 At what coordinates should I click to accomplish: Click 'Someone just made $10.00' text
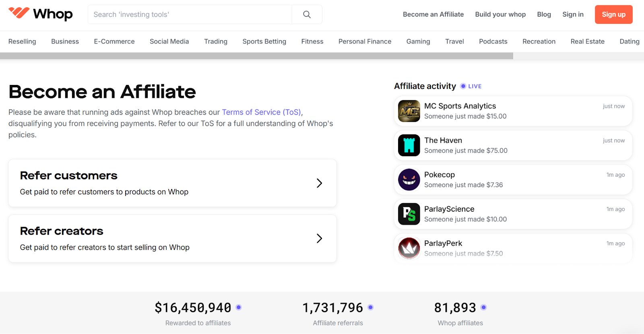click(465, 219)
